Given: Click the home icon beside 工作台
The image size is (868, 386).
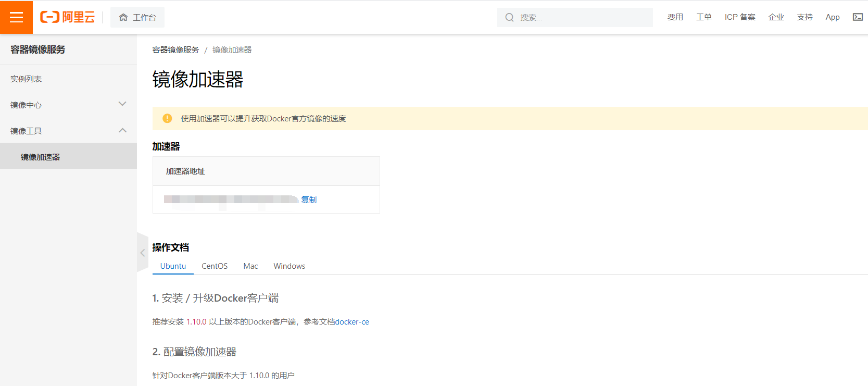Looking at the screenshot, I should (x=123, y=17).
